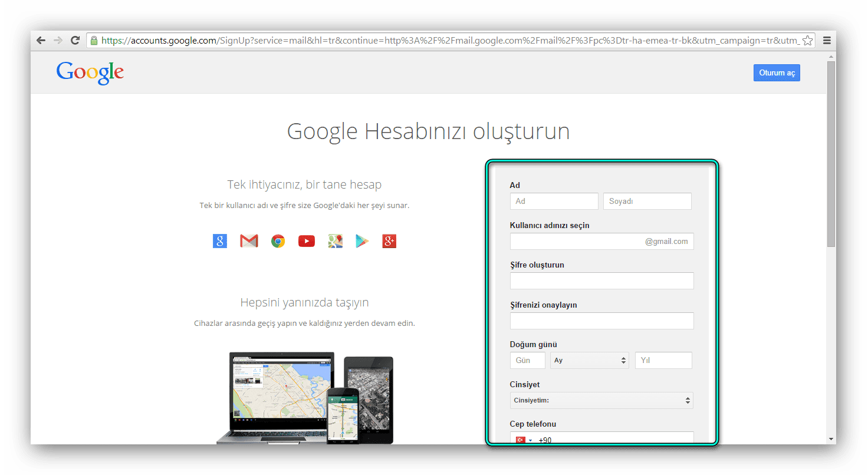Click the browser address bar URL
The width and height of the screenshot is (868, 475).
451,41
